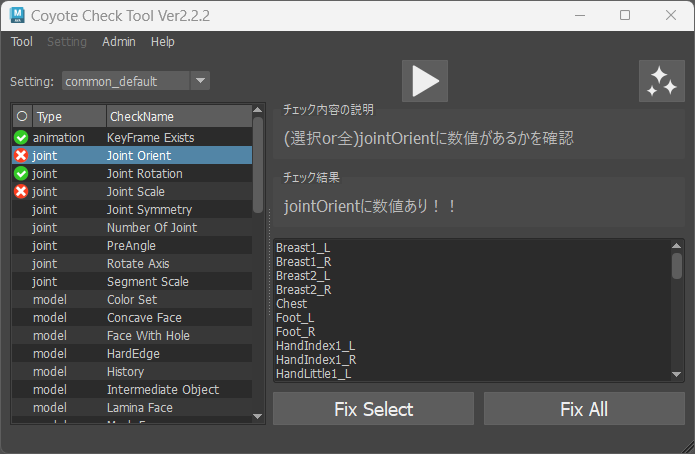Sort list by Type column header
The height and width of the screenshot is (454, 695).
(x=68, y=116)
